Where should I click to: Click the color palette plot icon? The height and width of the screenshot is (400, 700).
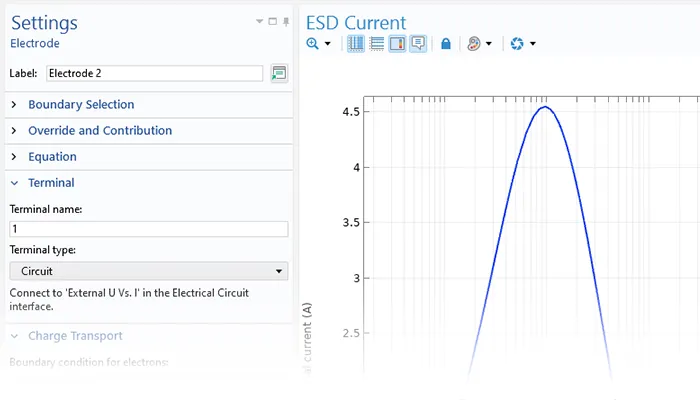(474, 44)
